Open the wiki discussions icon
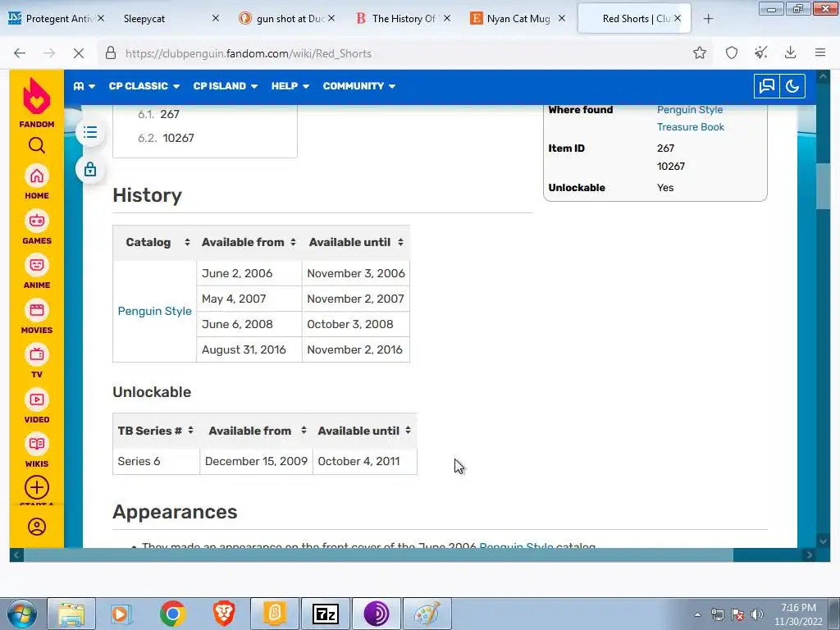The image size is (840, 630). click(x=767, y=85)
